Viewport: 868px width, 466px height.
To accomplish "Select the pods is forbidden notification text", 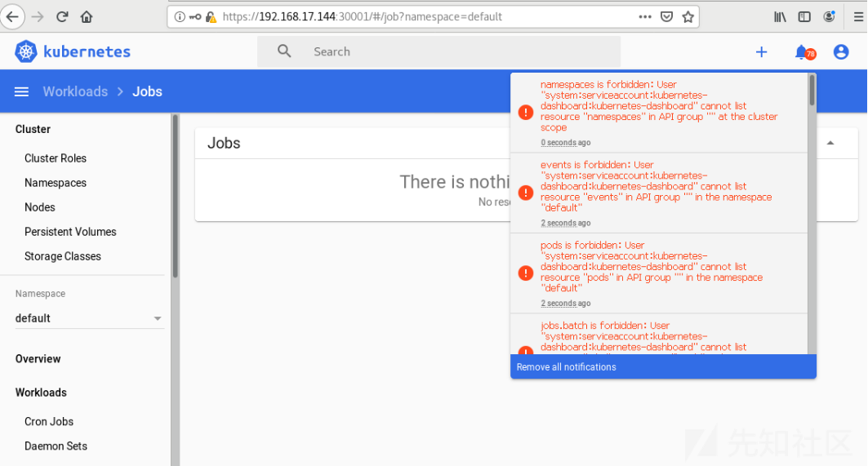I will pos(652,267).
